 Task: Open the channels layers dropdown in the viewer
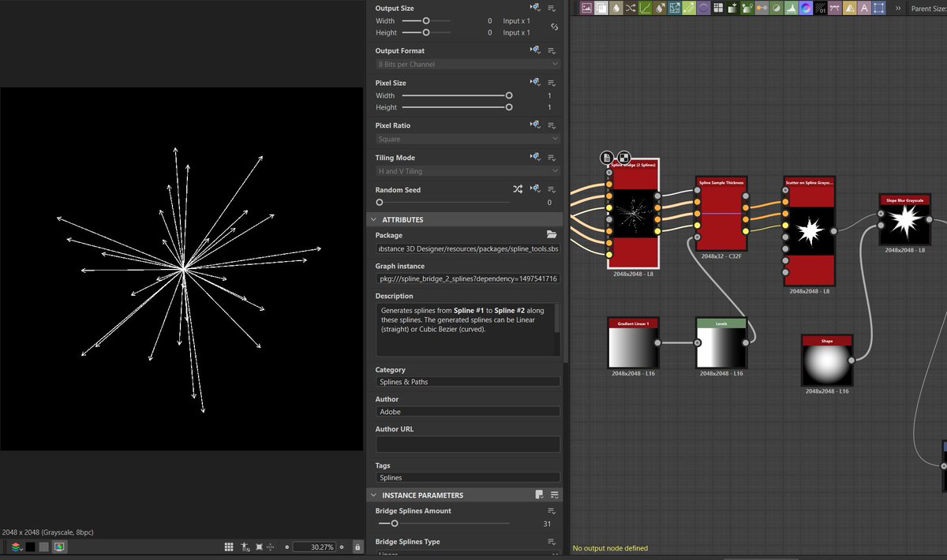coord(17,547)
